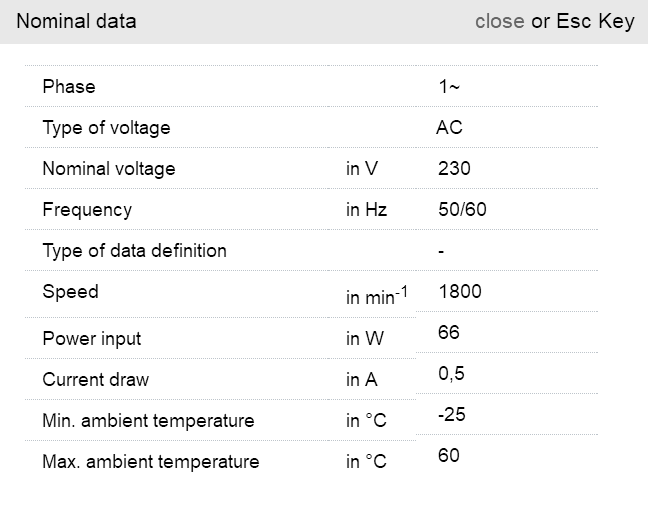The width and height of the screenshot is (648, 510).
Task: Click the Speed row label
Action: (70, 292)
